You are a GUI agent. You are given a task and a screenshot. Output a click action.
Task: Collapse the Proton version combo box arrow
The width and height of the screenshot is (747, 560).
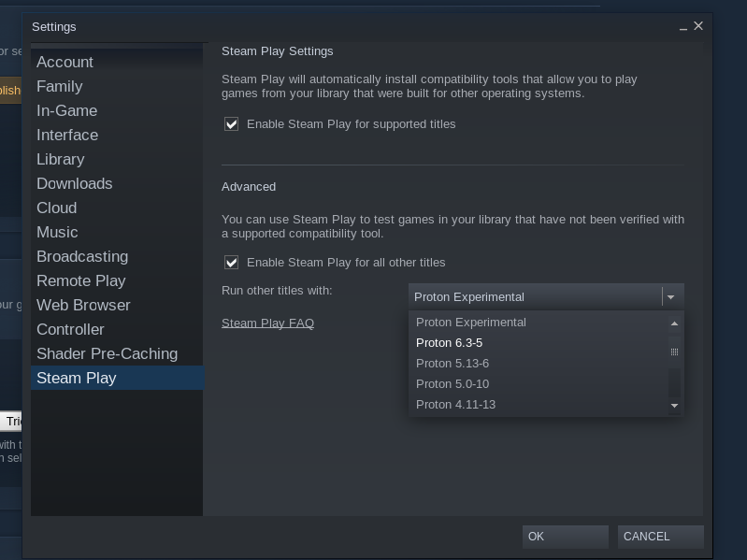click(670, 296)
